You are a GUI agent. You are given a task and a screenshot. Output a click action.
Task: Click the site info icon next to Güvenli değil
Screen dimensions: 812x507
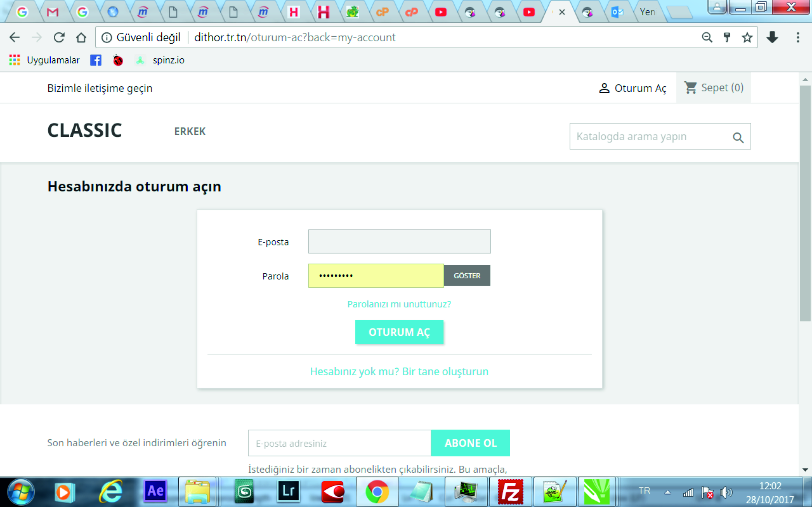point(107,38)
